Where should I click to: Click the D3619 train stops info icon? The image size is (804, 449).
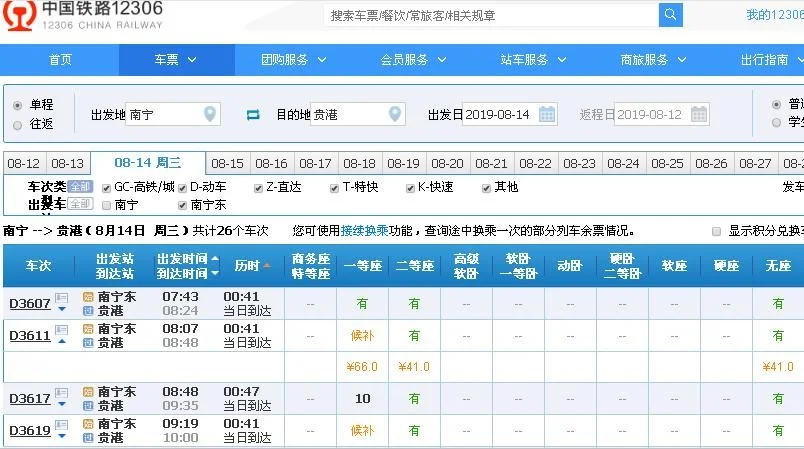tap(62, 425)
